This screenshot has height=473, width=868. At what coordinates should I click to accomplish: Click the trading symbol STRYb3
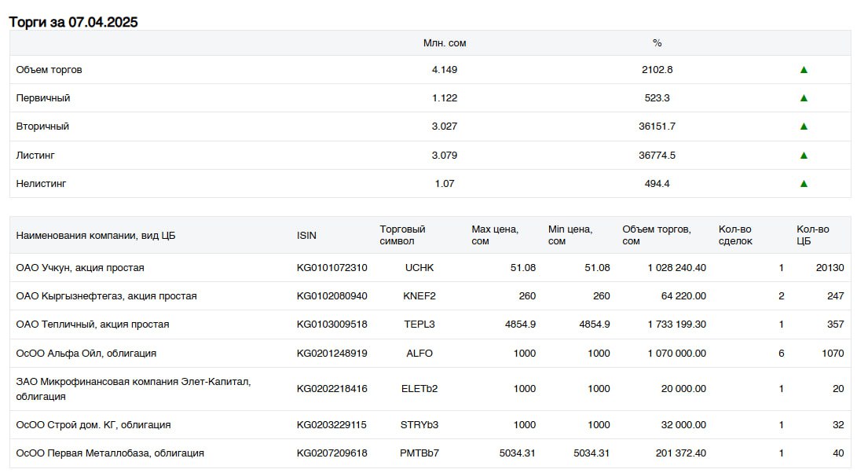pyautogui.click(x=419, y=425)
